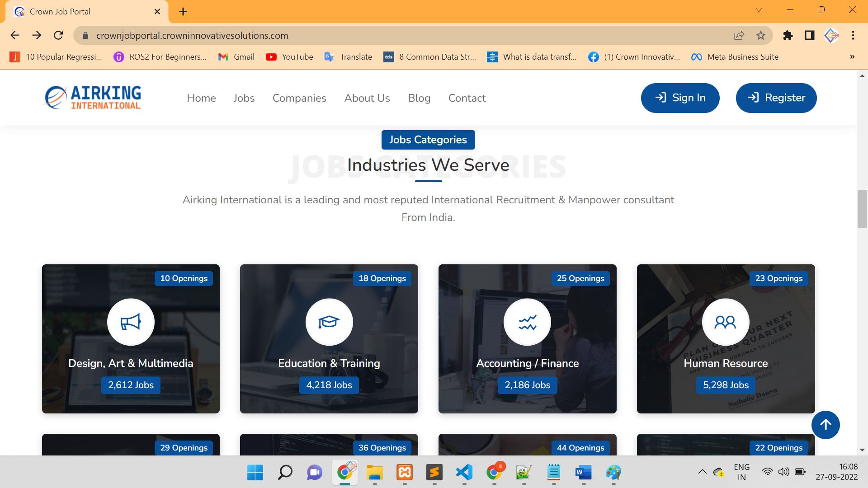The width and height of the screenshot is (868, 488).
Task: Go to Companies in navigation bar
Action: pyautogui.click(x=299, y=98)
